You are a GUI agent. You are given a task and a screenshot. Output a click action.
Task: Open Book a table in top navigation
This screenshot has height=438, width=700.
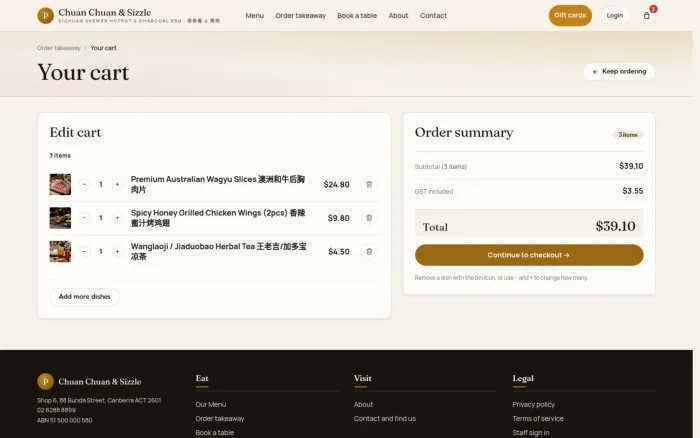[357, 16]
